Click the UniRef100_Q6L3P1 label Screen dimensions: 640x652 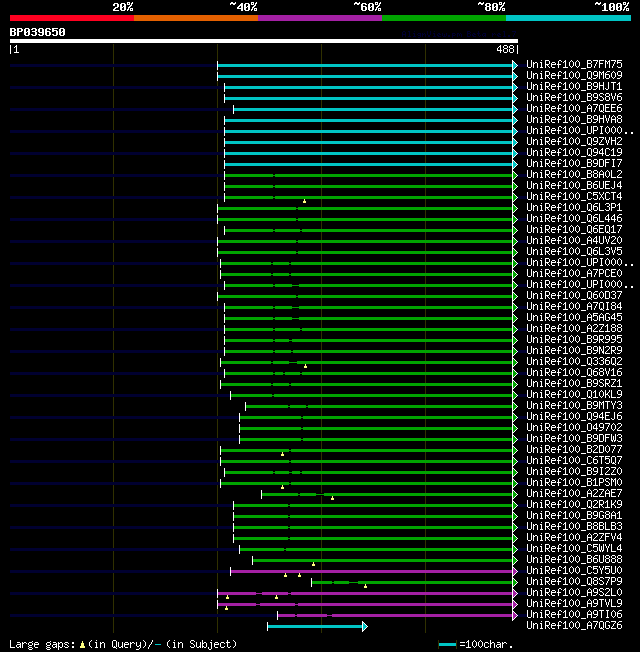tap(574, 207)
